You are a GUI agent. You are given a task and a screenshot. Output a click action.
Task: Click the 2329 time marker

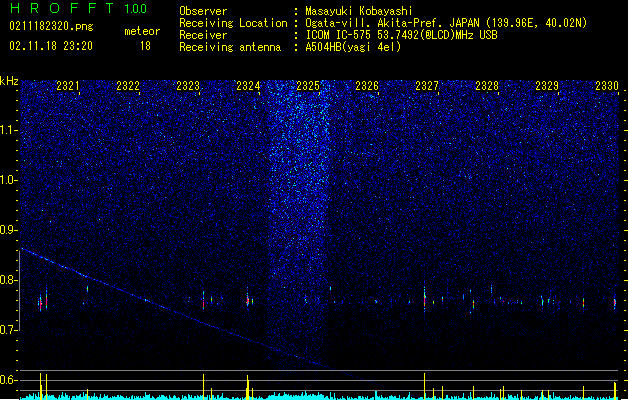pyautogui.click(x=547, y=86)
